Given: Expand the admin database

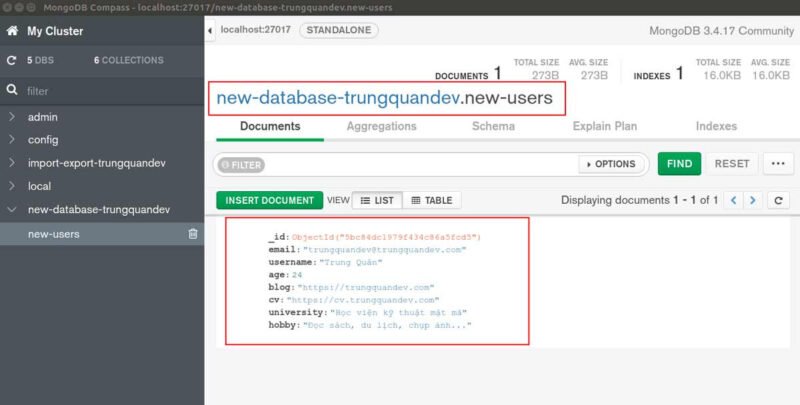Looking at the screenshot, I should click(12, 117).
